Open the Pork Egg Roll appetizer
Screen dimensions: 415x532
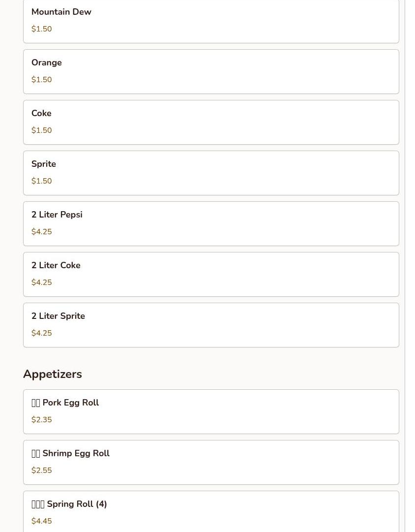210,411
